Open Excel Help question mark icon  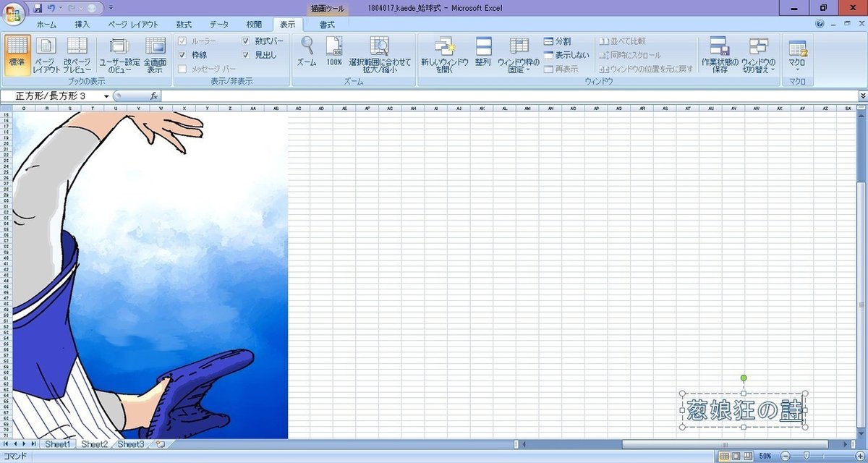coord(820,24)
